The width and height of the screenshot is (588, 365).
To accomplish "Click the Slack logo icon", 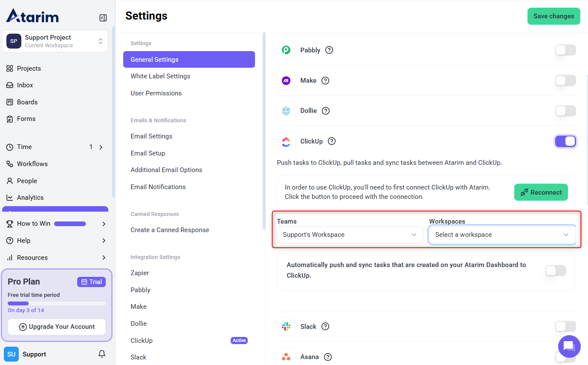I will click(286, 326).
